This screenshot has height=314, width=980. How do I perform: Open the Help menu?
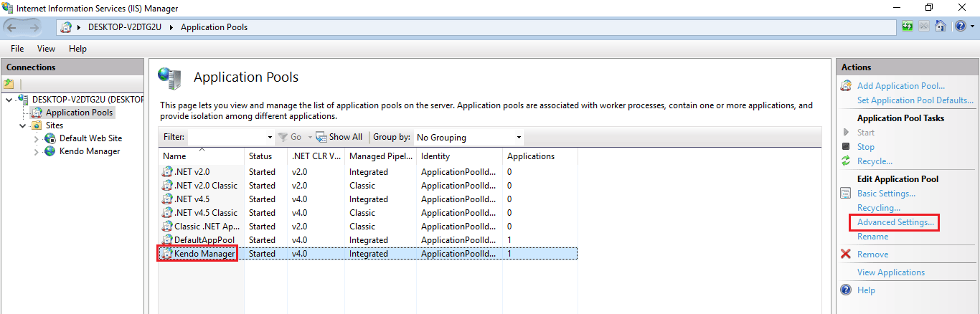tap(77, 49)
